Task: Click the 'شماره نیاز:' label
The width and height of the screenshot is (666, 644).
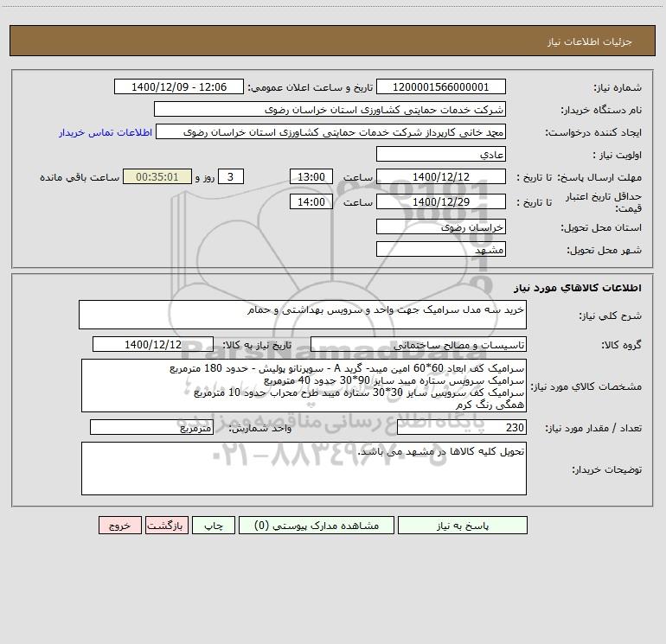Action: coord(618,87)
